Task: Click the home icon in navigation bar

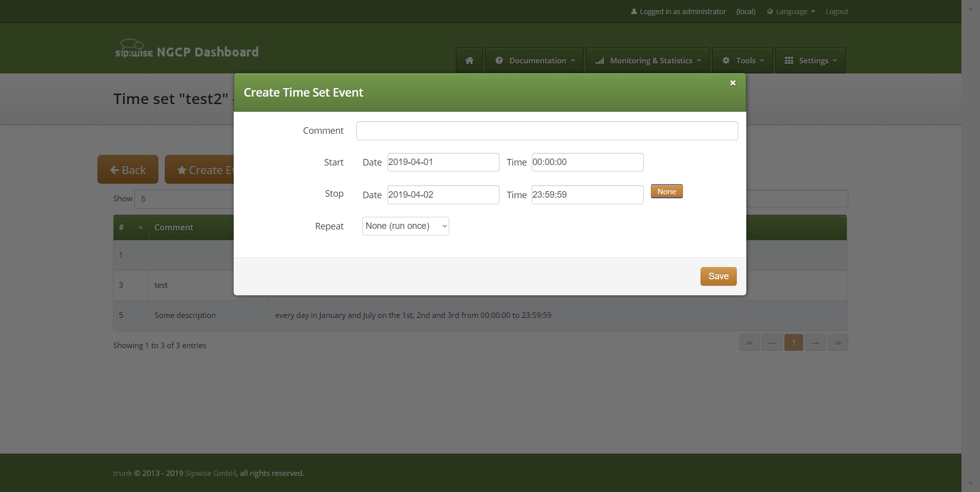Action: [x=469, y=60]
